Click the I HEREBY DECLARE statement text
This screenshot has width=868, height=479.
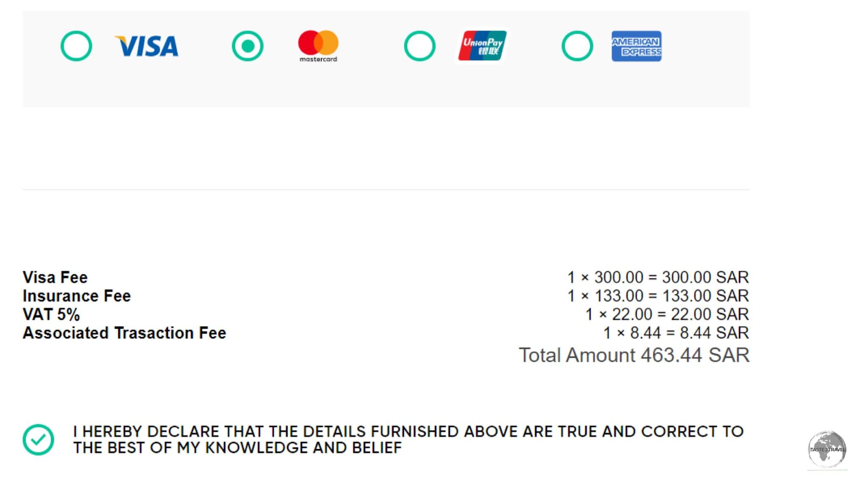(409, 440)
